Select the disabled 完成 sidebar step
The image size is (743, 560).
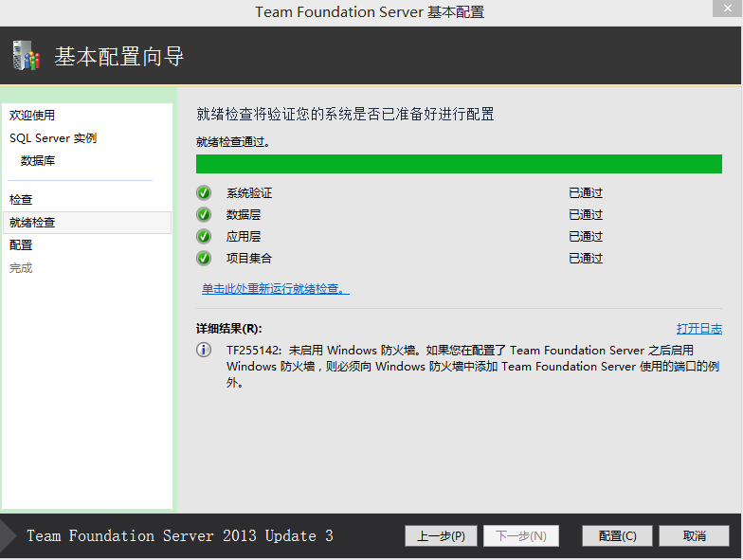(x=21, y=268)
